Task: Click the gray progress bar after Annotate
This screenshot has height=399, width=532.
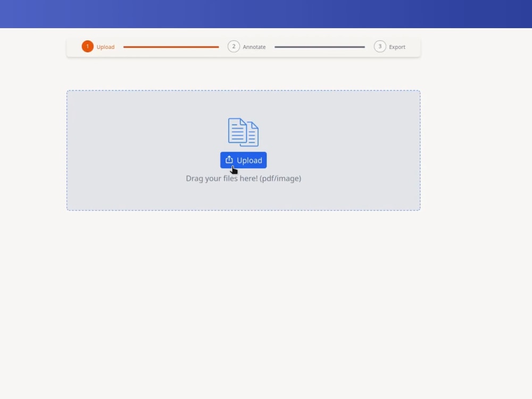Action: click(x=320, y=47)
